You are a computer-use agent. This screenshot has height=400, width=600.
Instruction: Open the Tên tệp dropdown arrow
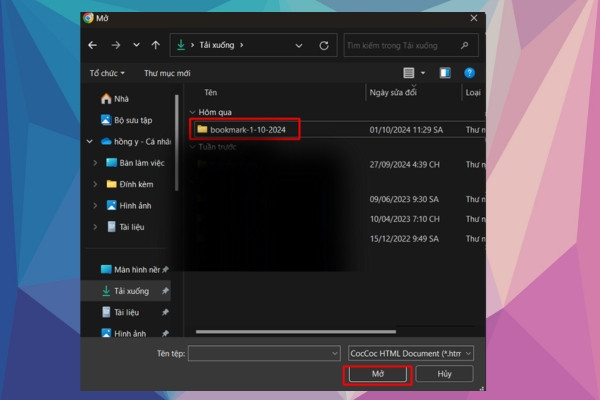[334, 354]
